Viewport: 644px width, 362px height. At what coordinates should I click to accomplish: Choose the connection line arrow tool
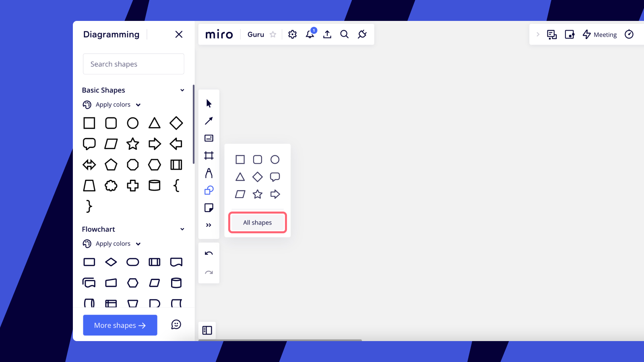[x=209, y=121]
